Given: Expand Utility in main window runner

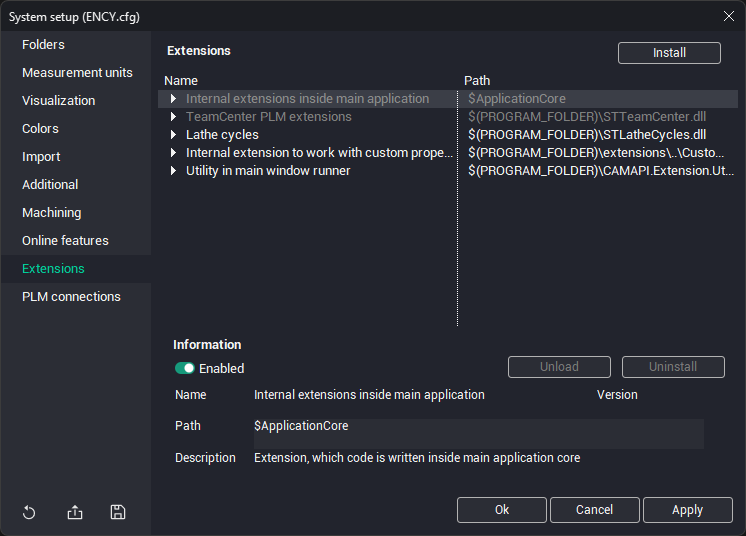Looking at the screenshot, I should tap(173, 171).
